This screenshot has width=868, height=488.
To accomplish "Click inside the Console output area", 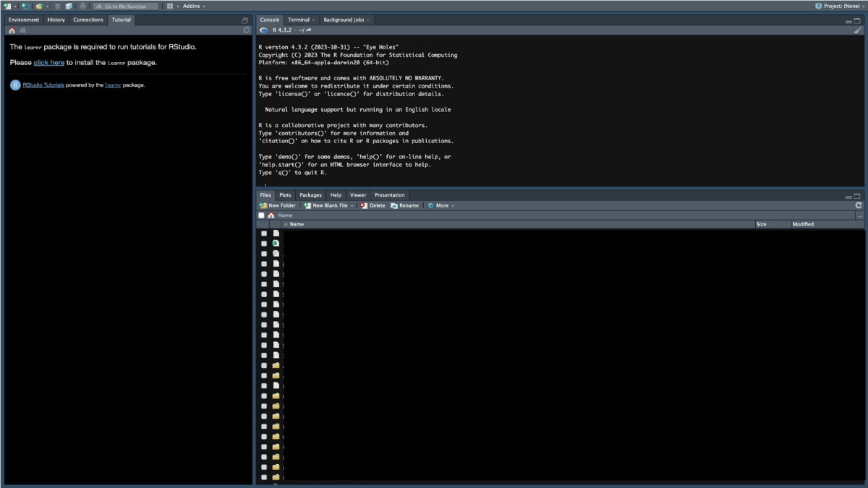I will [560, 111].
